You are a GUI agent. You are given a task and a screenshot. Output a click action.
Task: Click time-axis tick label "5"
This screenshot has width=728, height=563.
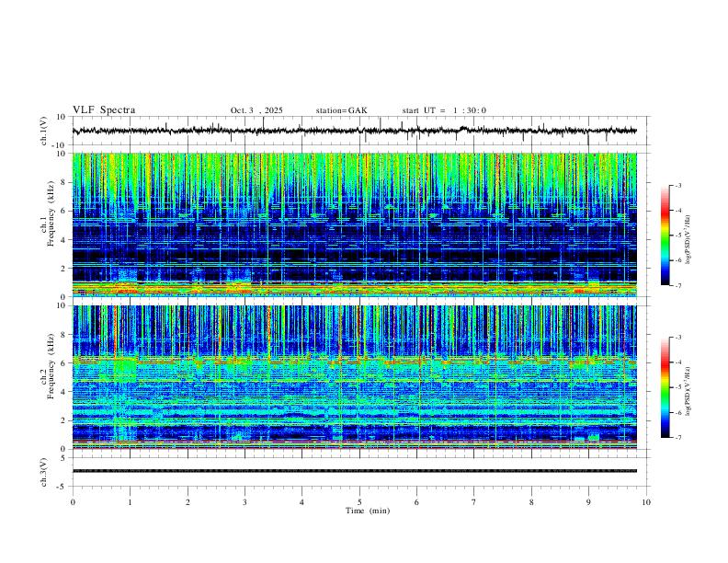pyautogui.click(x=359, y=502)
